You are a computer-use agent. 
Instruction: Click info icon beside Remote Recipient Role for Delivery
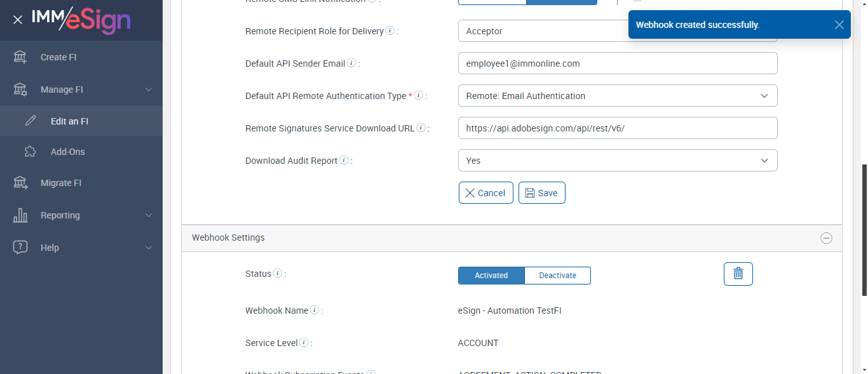(390, 30)
